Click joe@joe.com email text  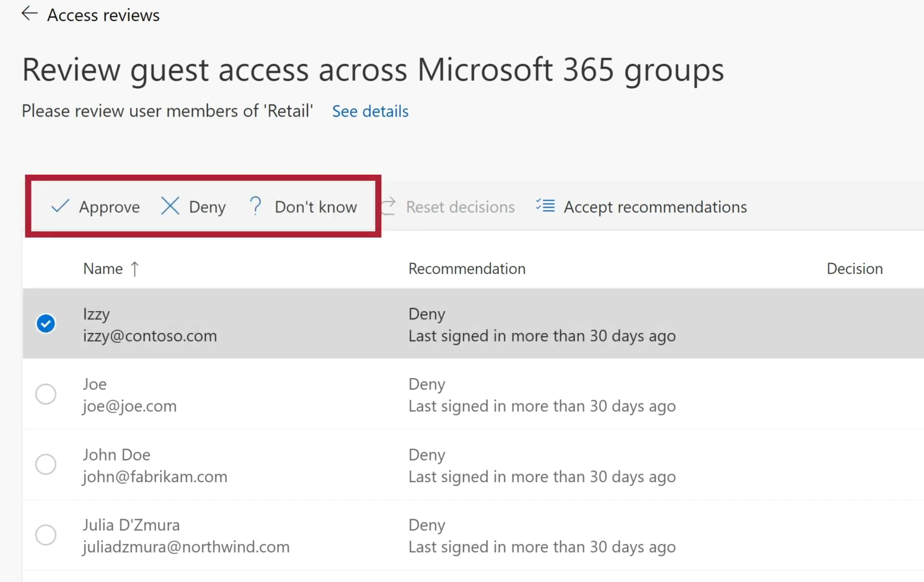coord(130,406)
